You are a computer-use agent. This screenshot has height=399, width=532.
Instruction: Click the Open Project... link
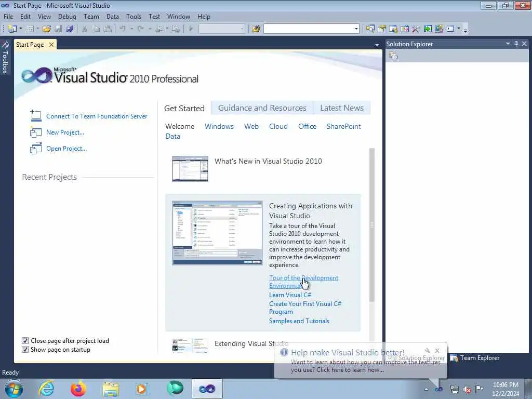(66, 148)
